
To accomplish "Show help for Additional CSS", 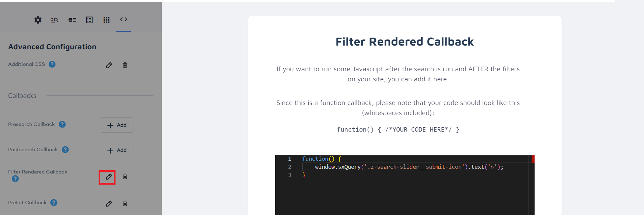I will click(x=52, y=64).
